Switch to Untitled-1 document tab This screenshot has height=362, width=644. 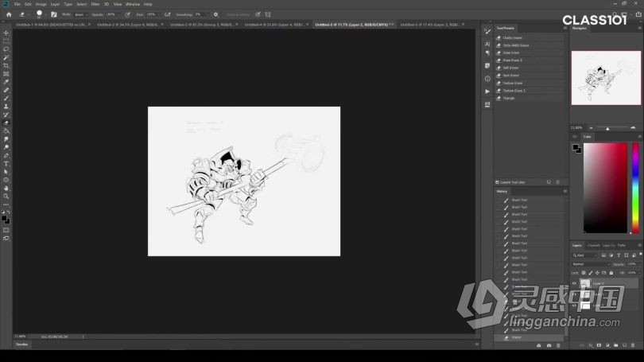[52, 25]
